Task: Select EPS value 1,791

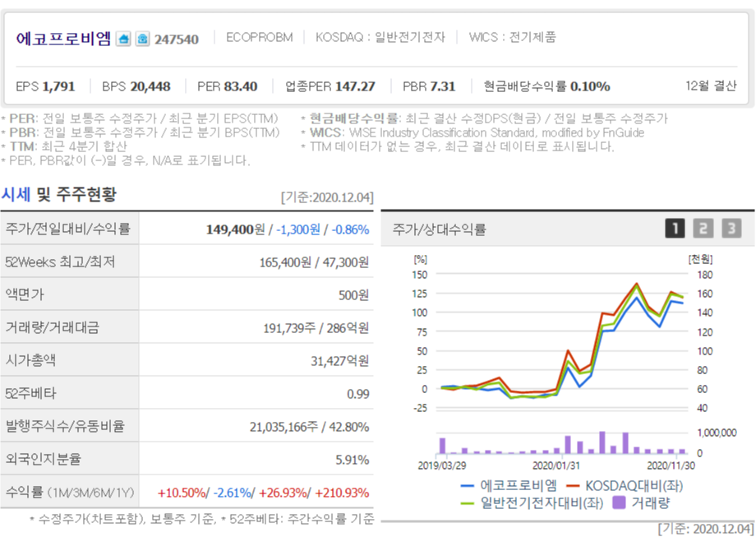Action: [x=58, y=87]
